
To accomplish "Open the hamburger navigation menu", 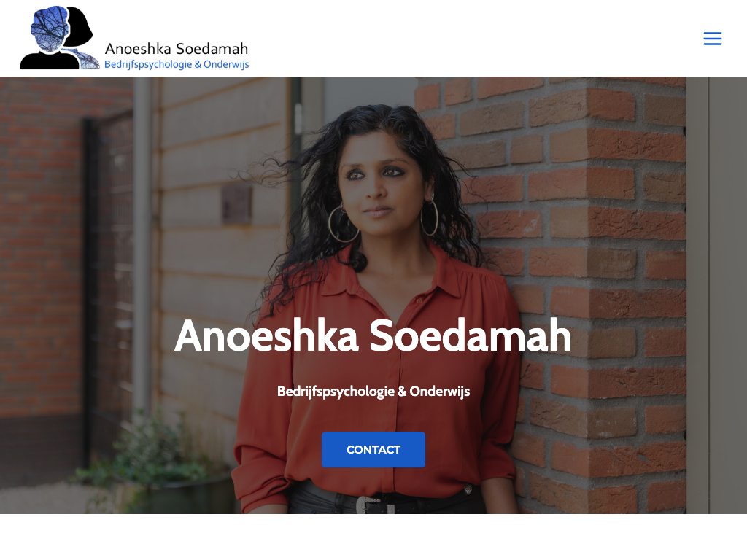I will point(712,39).
